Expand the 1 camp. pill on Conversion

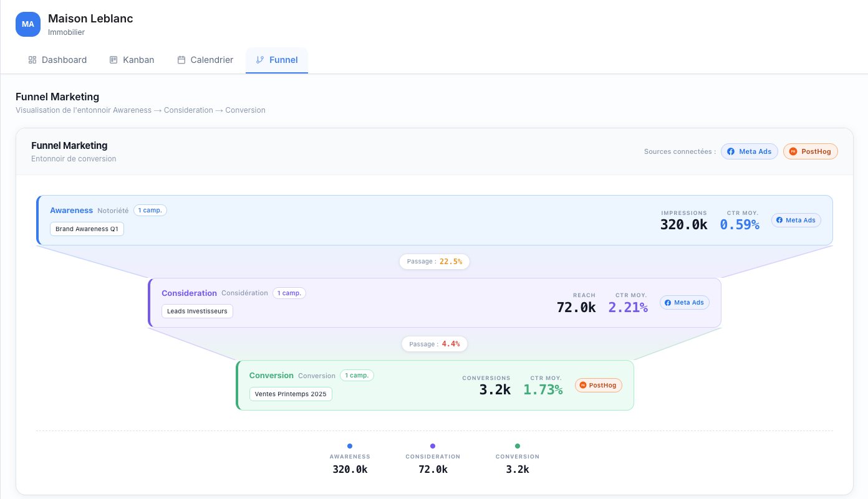click(357, 375)
